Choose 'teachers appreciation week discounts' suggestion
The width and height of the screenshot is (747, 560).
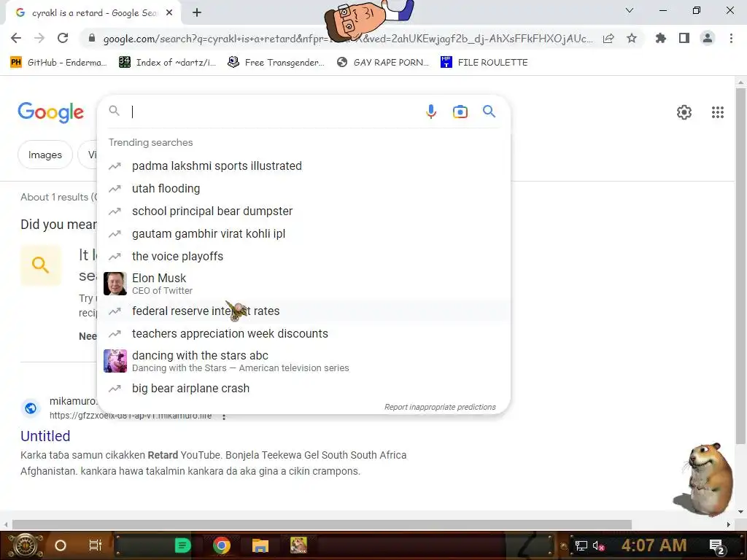point(303,333)
